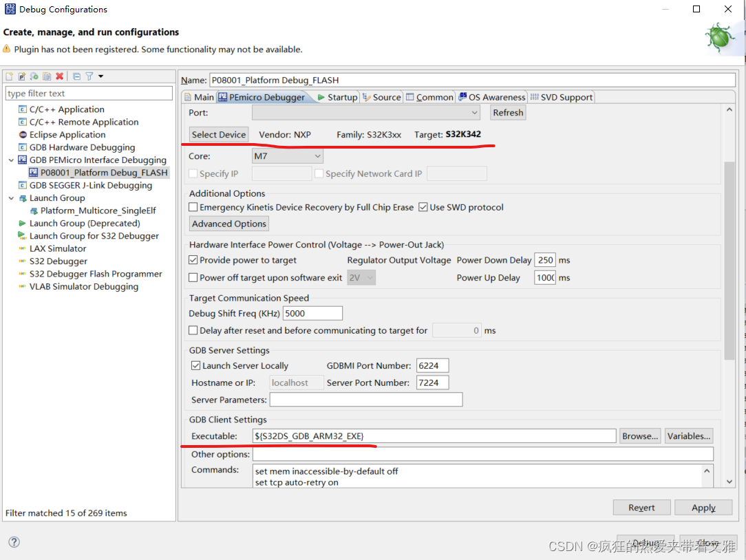Click Launch Group (Deprecated) green icon
746x560 pixels.
pyautogui.click(x=22, y=223)
